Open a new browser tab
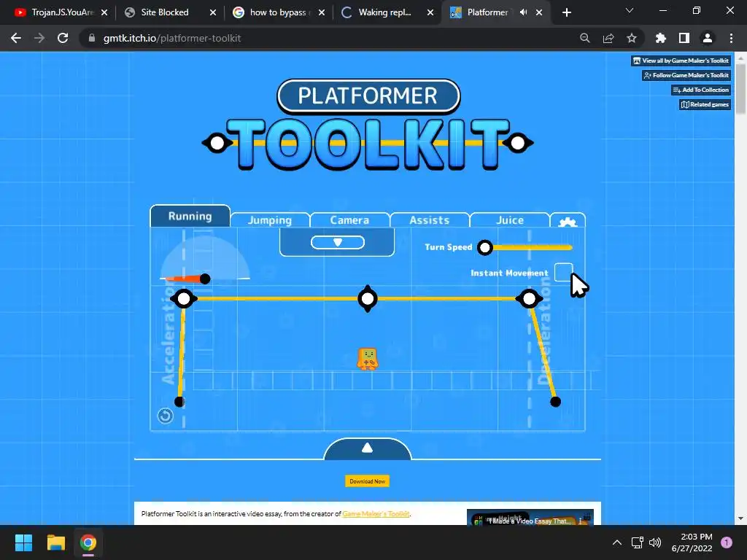 (x=566, y=12)
